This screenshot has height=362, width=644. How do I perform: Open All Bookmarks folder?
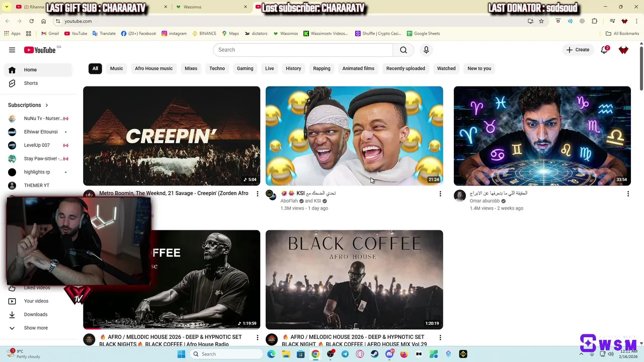(622, 34)
